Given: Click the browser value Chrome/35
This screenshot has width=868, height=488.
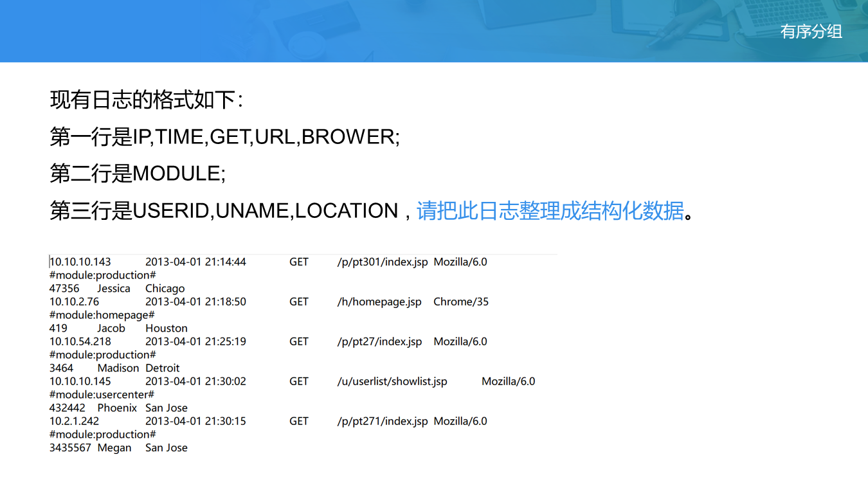Looking at the screenshot, I should (x=461, y=302).
